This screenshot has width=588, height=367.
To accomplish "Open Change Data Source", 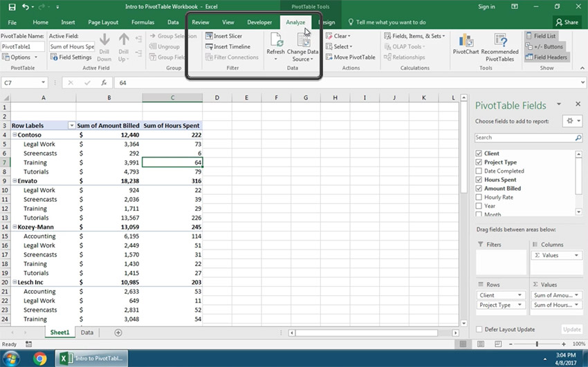I will (x=302, y=47).
